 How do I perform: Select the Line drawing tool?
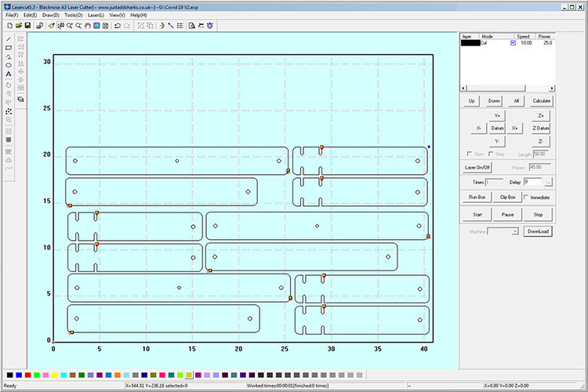coord(9,38)
